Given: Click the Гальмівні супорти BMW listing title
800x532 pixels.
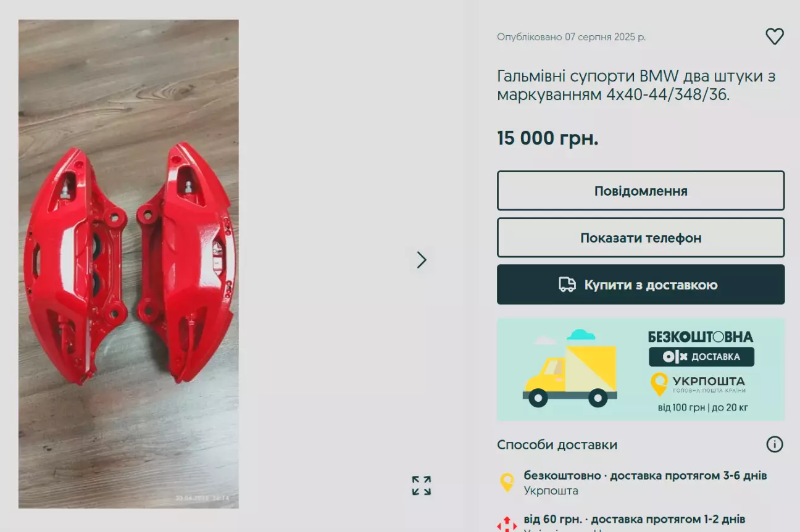Looking at the screenshot, I should coord(636,86).
